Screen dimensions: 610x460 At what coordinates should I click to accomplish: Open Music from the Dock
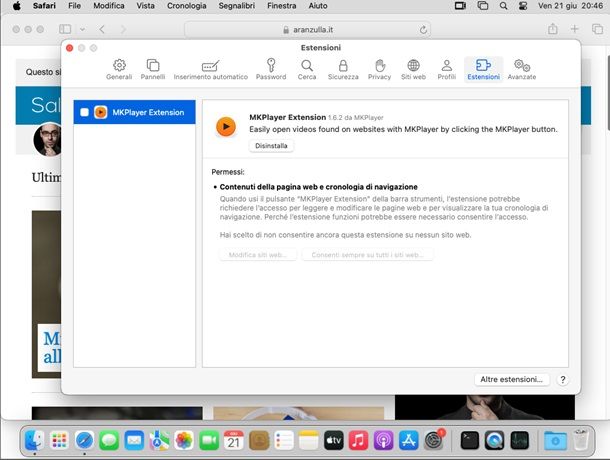point(358,441)
